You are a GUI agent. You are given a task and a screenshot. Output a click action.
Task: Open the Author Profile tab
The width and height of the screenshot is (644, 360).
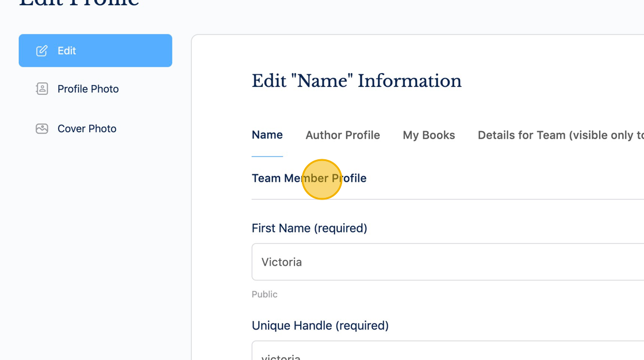[x=343, y=135]
